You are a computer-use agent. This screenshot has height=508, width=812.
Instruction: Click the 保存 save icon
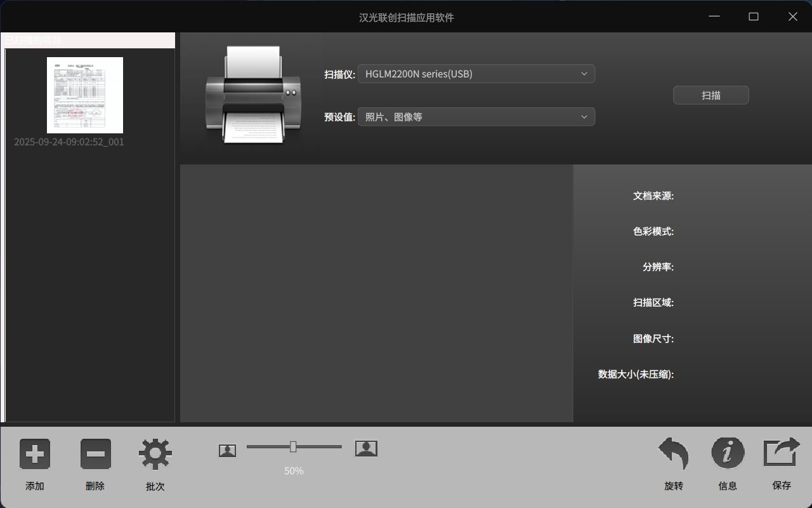782,453
